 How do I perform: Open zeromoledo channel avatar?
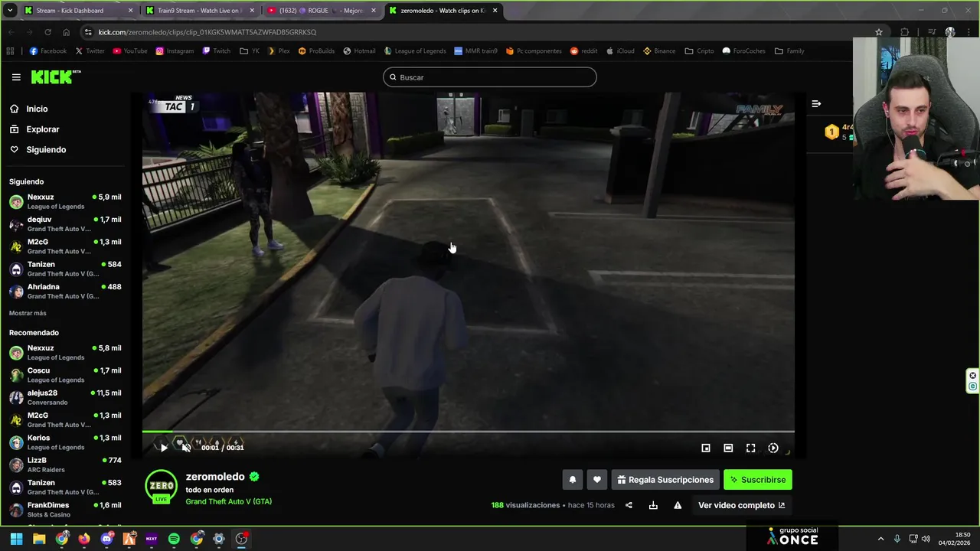coord(161,486)
